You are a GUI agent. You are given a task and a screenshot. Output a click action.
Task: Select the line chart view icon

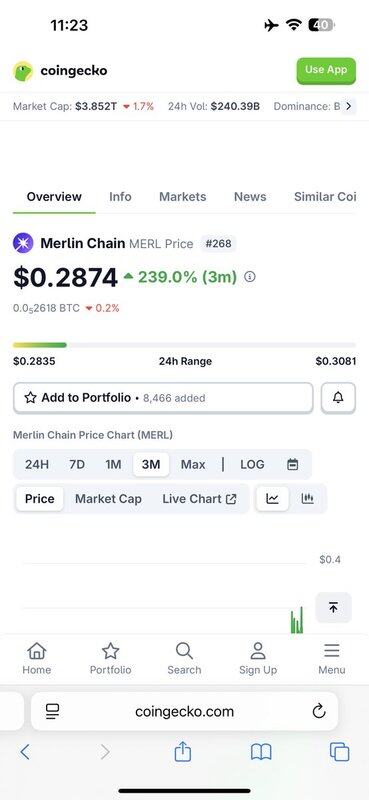(272, 498)
